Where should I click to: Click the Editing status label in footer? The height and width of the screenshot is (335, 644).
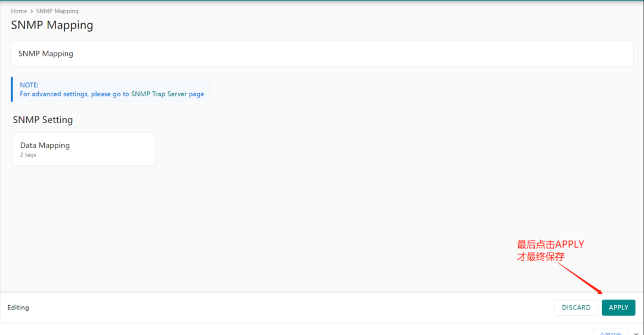18,308
